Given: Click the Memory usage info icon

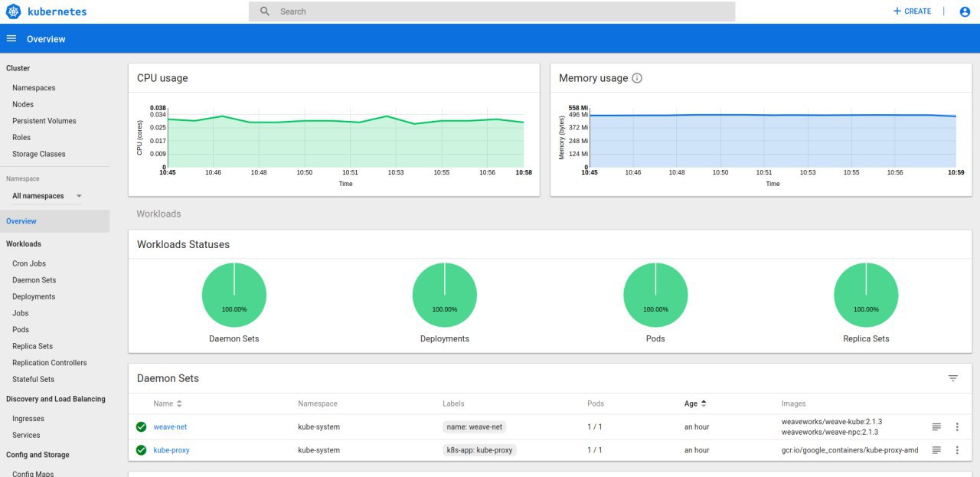Looking at the screenshot, I should (637, 78).
